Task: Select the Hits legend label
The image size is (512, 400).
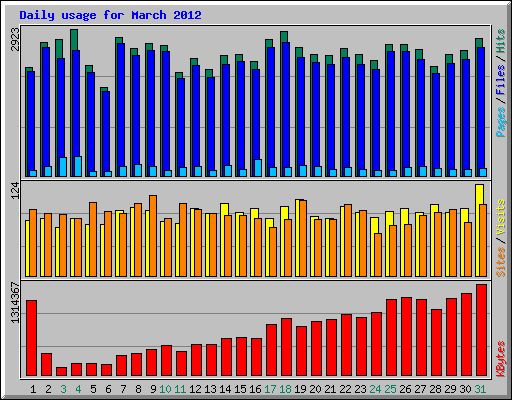Action: coord(501,41)
